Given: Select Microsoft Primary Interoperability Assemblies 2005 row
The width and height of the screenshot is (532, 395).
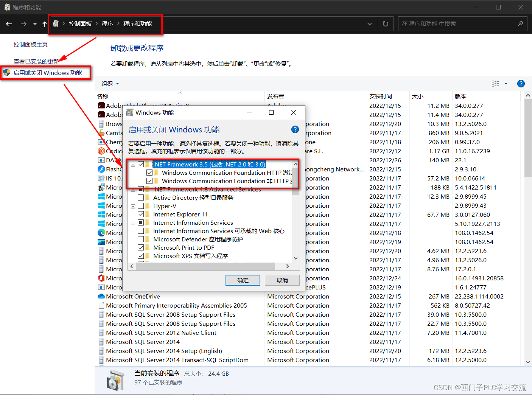Looking at the screenshot, I should click(x=308, y=305).
